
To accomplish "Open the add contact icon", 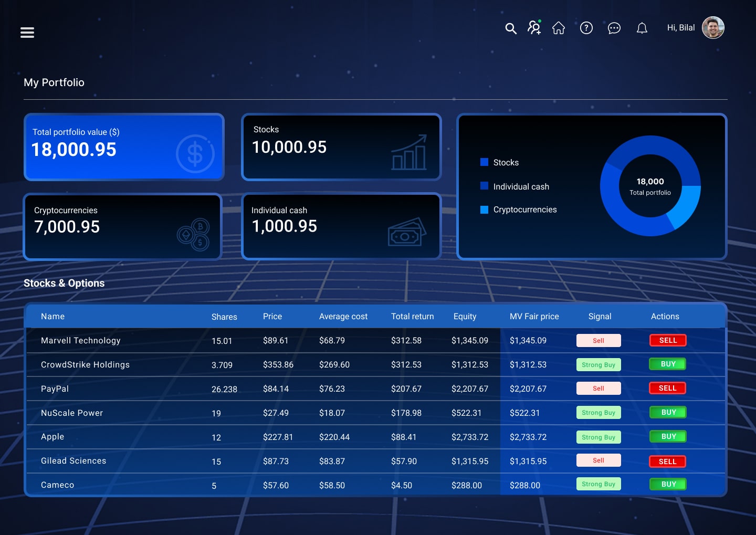I will (534, 27).
